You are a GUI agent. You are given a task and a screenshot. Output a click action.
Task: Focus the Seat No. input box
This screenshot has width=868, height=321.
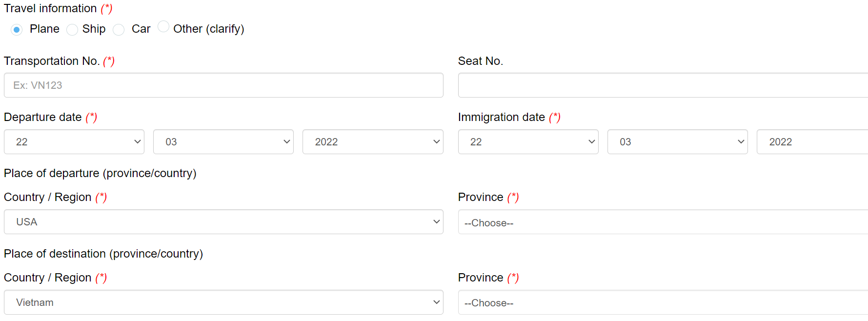663,85
